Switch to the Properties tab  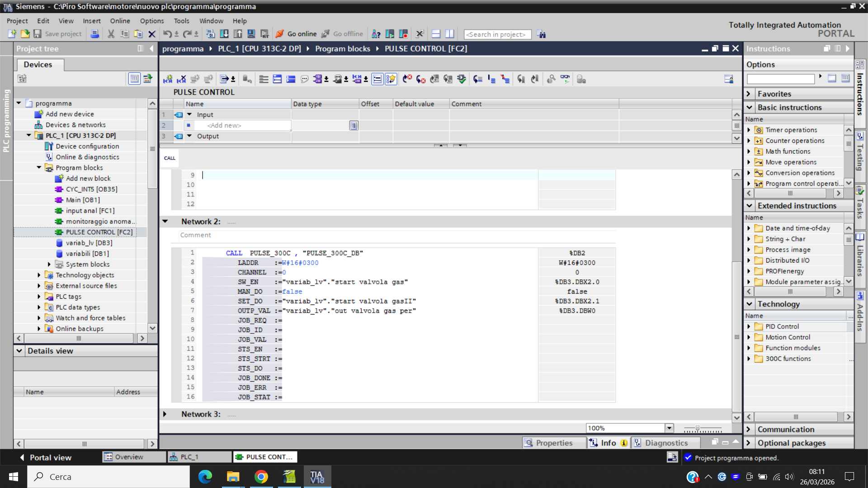548,443
